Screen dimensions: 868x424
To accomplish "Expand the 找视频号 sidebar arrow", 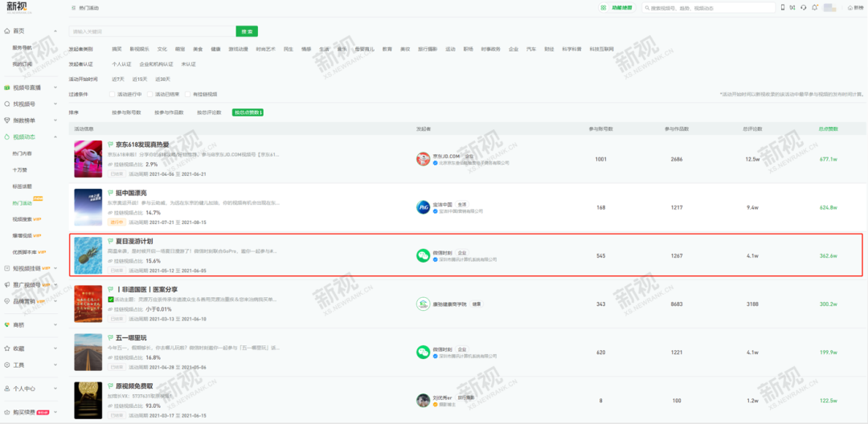I will pyautogui.click(x=55, y=104).
